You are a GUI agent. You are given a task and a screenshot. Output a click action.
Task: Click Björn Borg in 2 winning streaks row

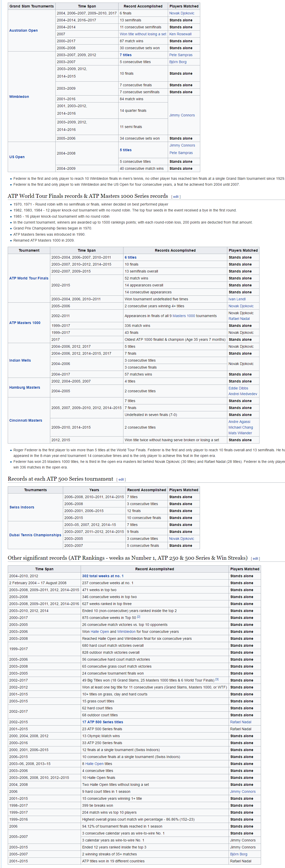(x=238, y=854)
